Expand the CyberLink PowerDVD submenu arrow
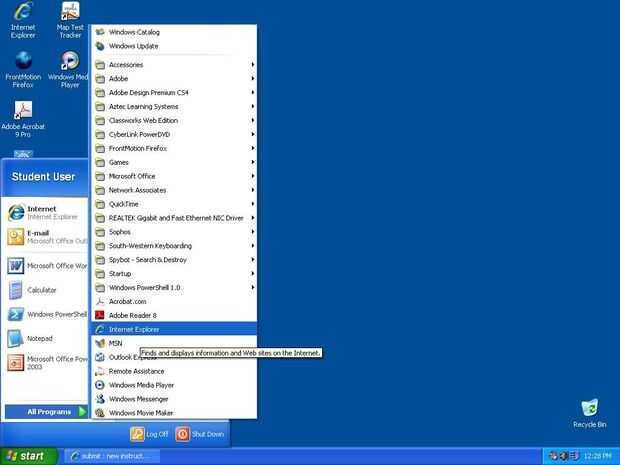Screen dimensions: 620x465 click(252, 134)
